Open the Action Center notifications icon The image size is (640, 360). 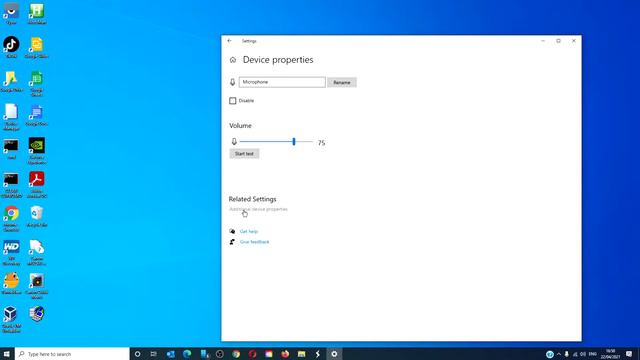tap(629, 354)
